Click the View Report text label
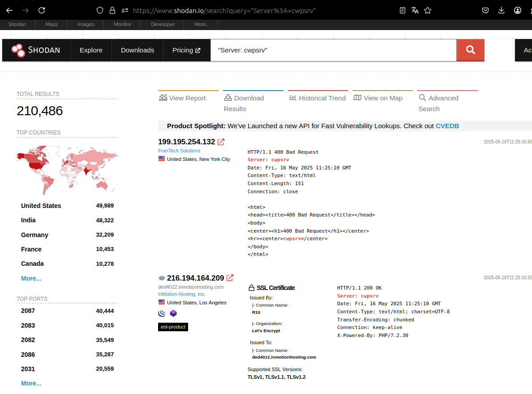Viewport: 532px width, 394px height. coord(187,98)
